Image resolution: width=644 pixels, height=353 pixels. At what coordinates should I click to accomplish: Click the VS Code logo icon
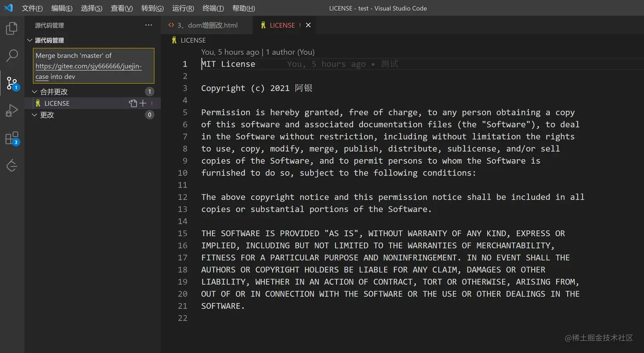tap(9, 8)
